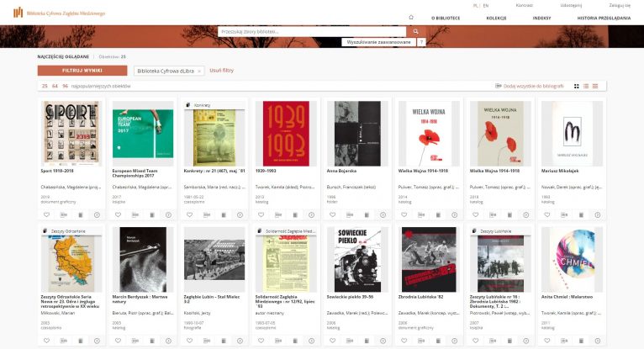Switch to grid view icon
This screenshot has height=349, width=644.
576,86
